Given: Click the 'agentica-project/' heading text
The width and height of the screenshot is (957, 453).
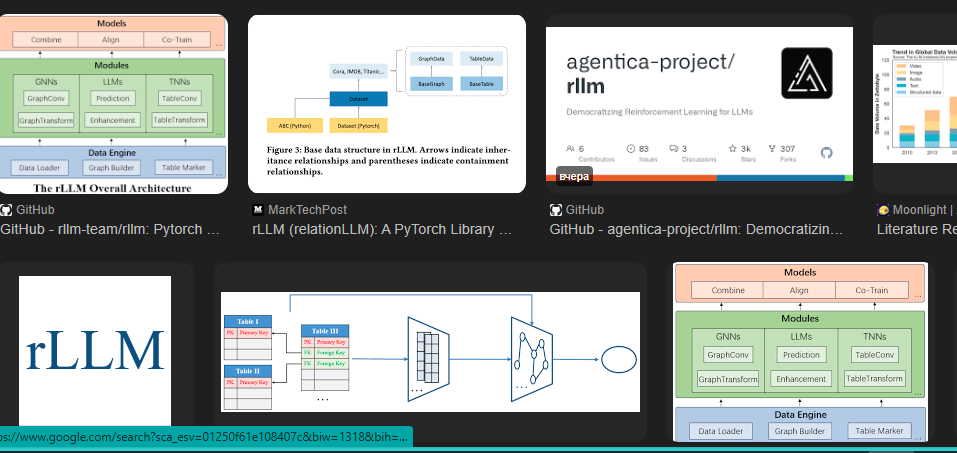Looking at the screenshot, I should [651, 62].
